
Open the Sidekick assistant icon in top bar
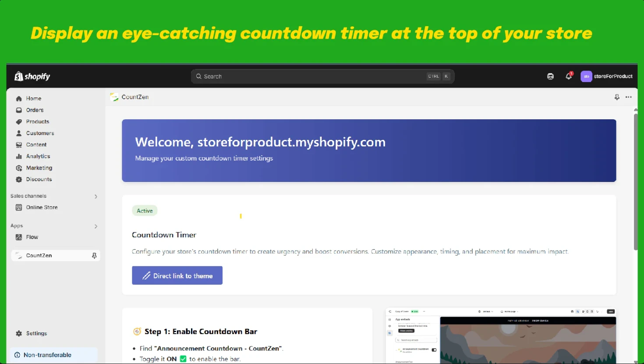(x=550, y=76)
